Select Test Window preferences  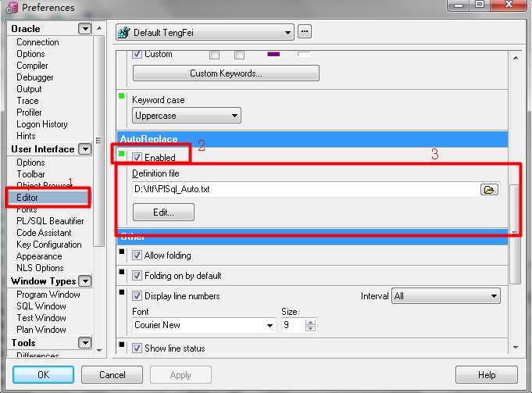tap(41, 318)
